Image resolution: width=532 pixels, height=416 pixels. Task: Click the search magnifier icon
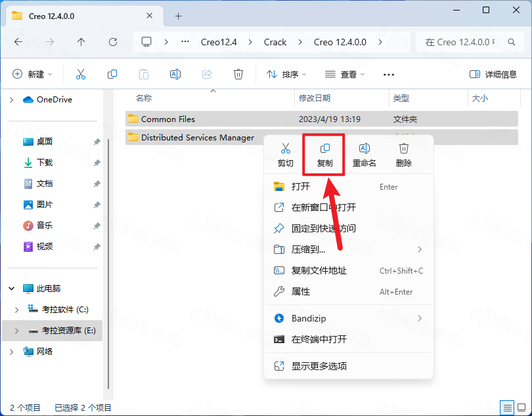(x=511, y=42)
